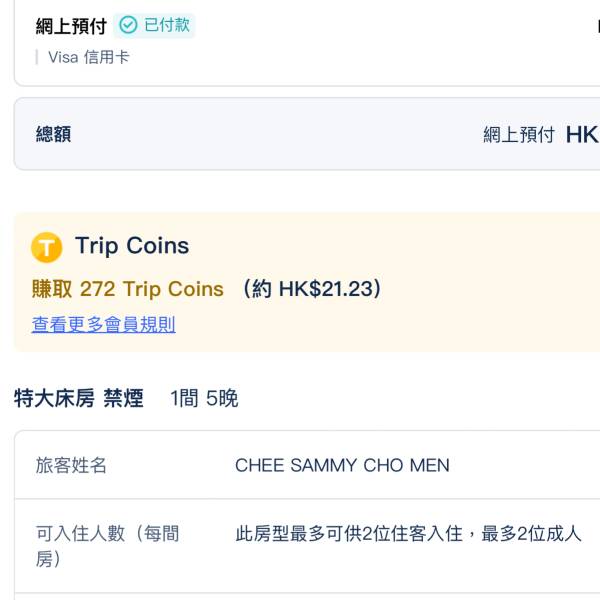
Task: Click the 可入住人數 occupancy label
Action: pos(107,546)
